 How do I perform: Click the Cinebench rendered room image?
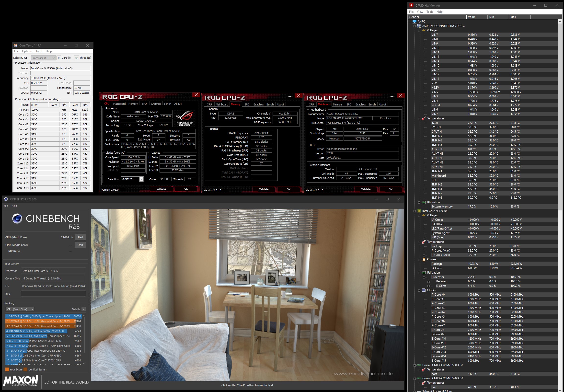click(x=248, y=295)
